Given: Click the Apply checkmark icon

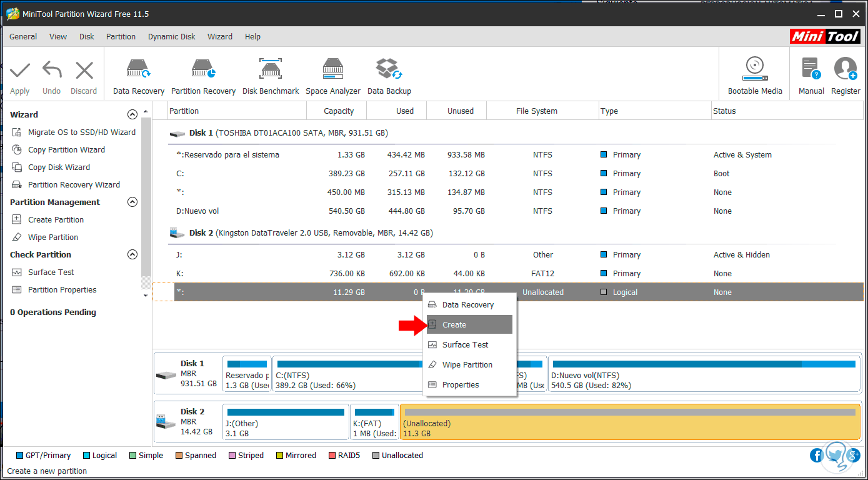Looking at the screenshot, I should [20, 70].
